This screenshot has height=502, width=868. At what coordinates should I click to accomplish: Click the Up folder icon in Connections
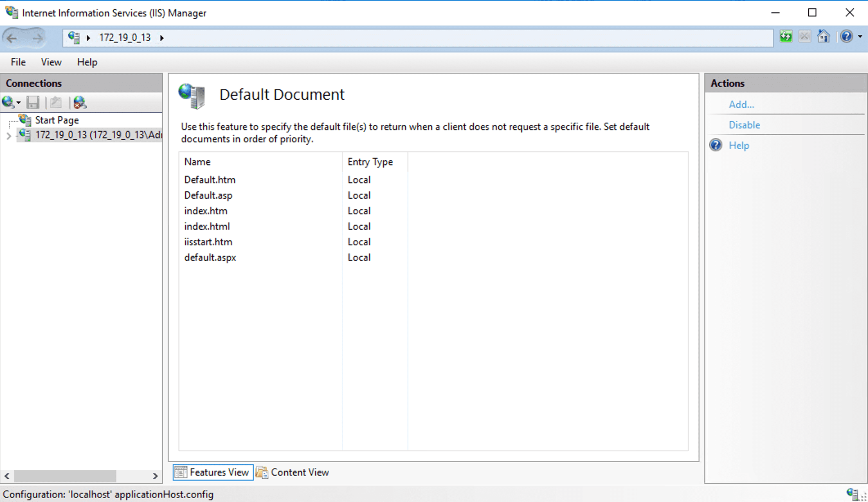[56, 102]
